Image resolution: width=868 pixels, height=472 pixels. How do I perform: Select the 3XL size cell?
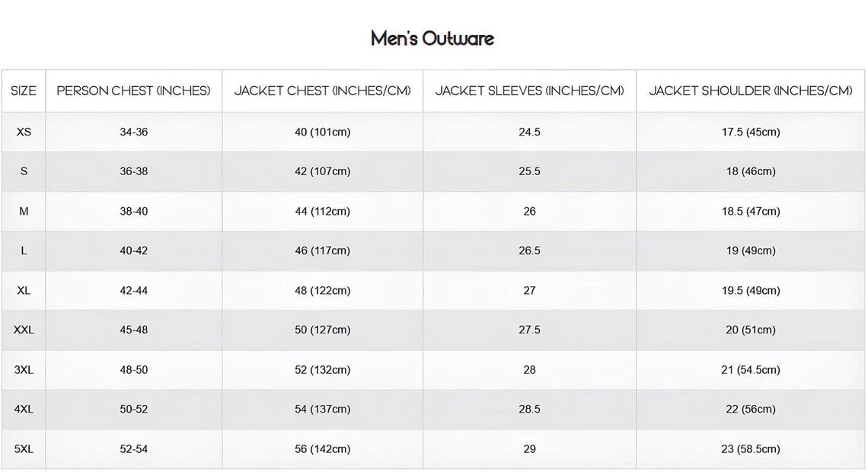tap(24, 370)
